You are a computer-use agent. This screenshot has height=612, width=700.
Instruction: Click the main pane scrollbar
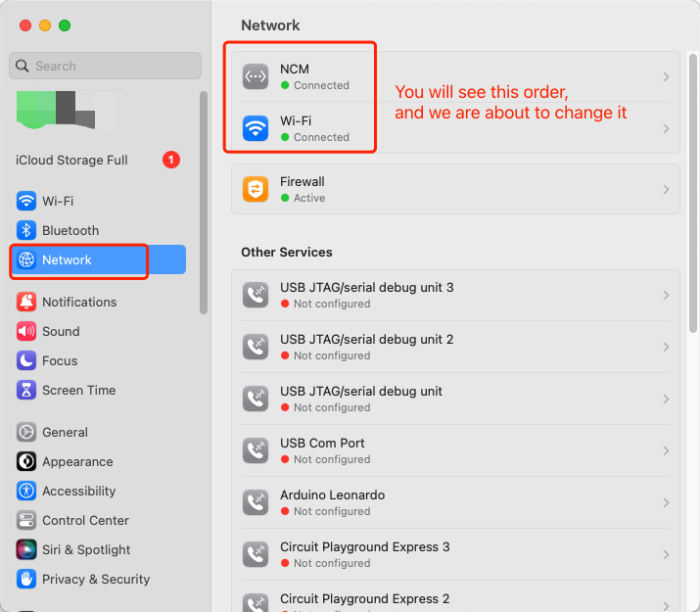[693, 193]
